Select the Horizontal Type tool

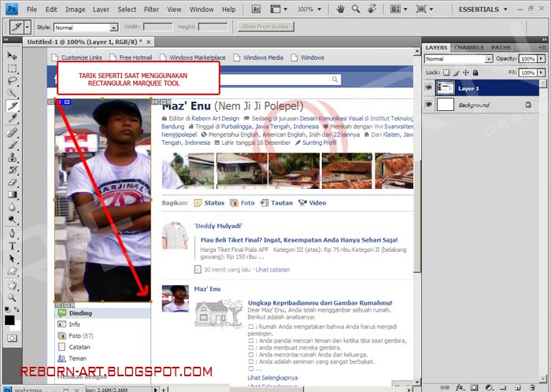[12, 246]
